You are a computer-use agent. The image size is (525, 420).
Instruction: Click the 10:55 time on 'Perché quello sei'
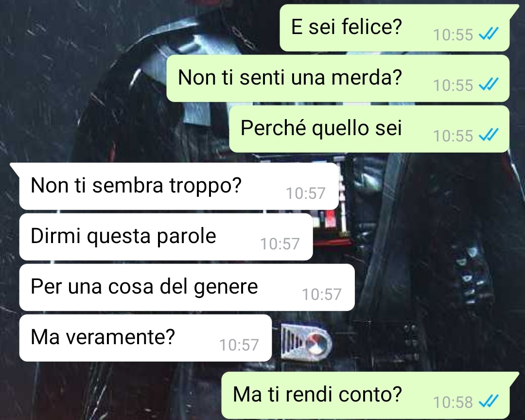pos(453,136)
